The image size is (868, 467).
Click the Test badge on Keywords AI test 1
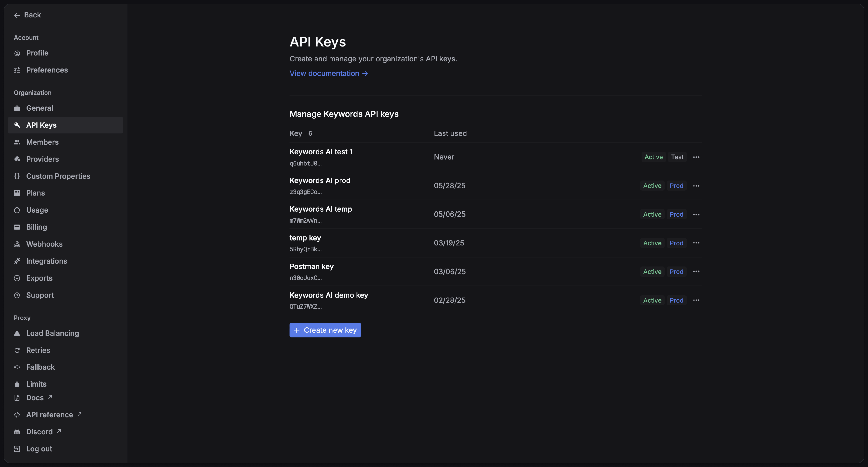point(677,157)
